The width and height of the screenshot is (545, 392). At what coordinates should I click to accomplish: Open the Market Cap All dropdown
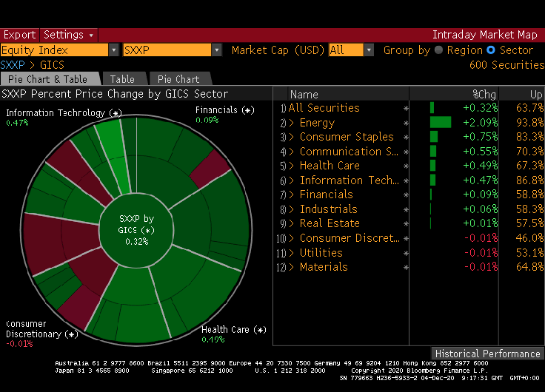(x=368, y=50)
